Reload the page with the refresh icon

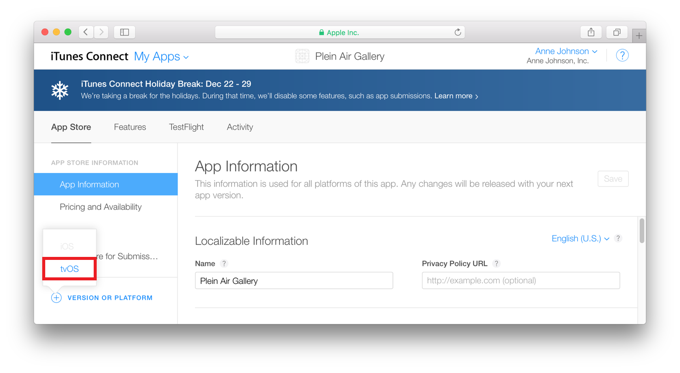coord(458,32)
